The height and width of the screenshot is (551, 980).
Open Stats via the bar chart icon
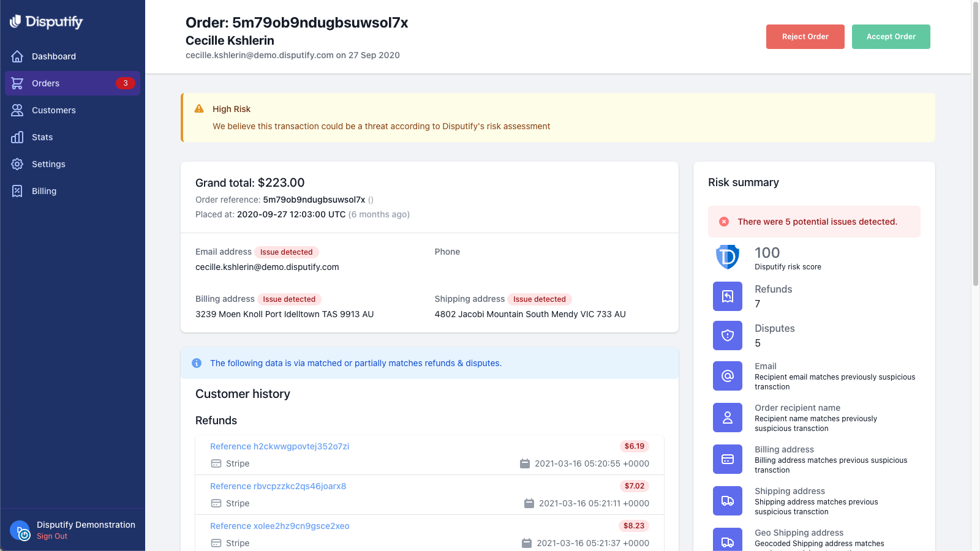click(x=17, y=137)
